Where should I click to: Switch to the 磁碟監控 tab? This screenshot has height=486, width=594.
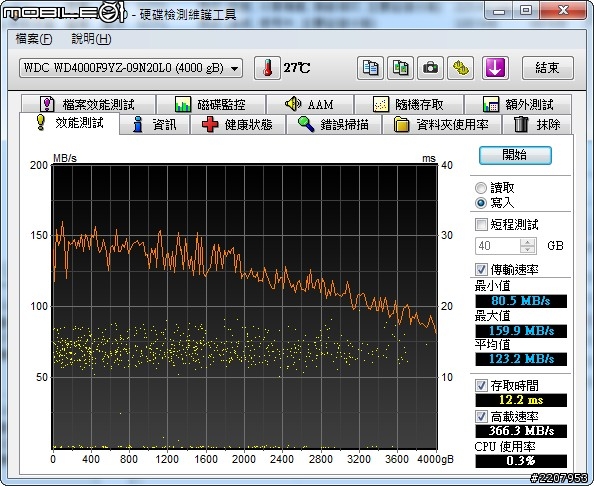[211, 104]
